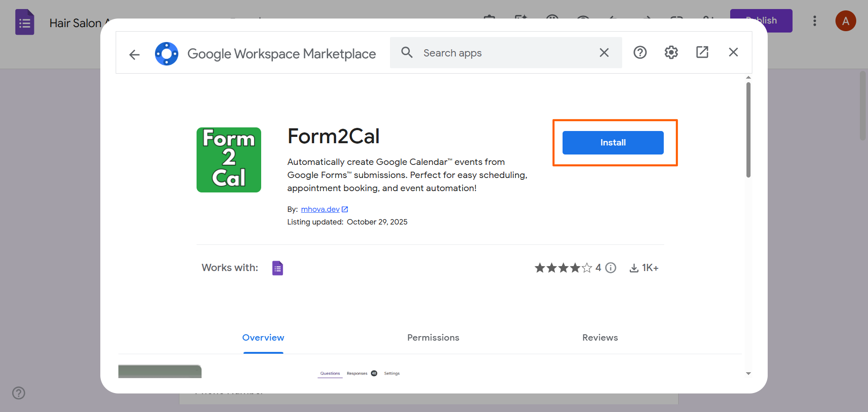This screenshot has width=868, height=412.
Task: Open the Forms three-dot options menu
Action: 815,21
